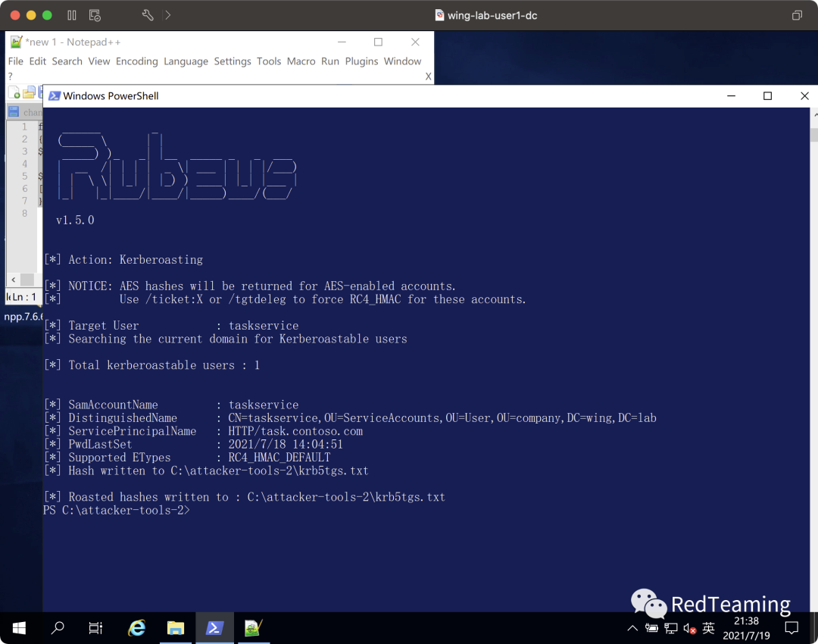Launch Internet Explorer from the taskbar
The image size is (818, 644).
136,628
